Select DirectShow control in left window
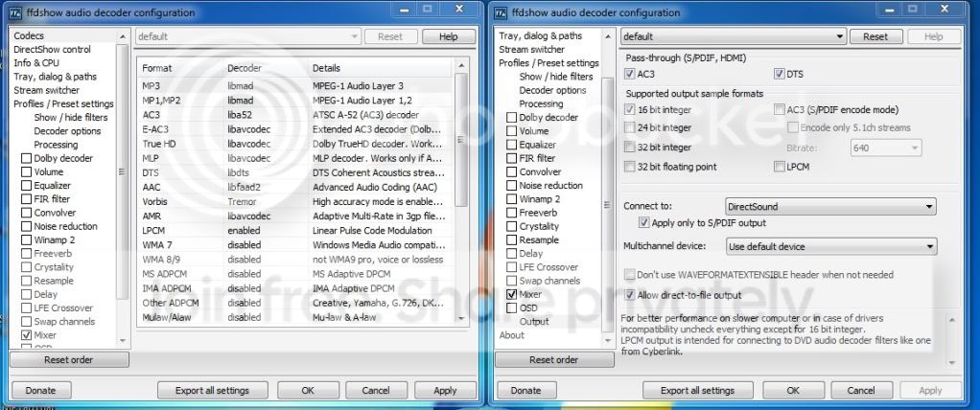 pyautogui.click(x=52, y=49)
